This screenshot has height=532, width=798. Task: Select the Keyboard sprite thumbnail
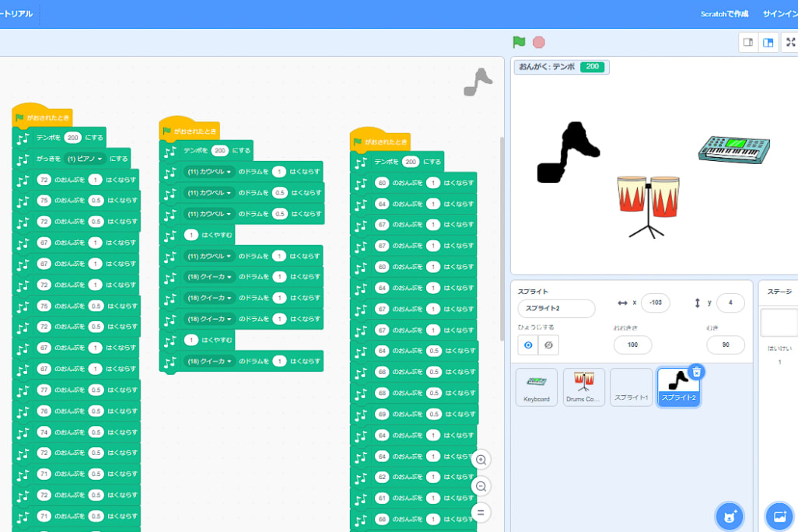(x=536, y=387)
